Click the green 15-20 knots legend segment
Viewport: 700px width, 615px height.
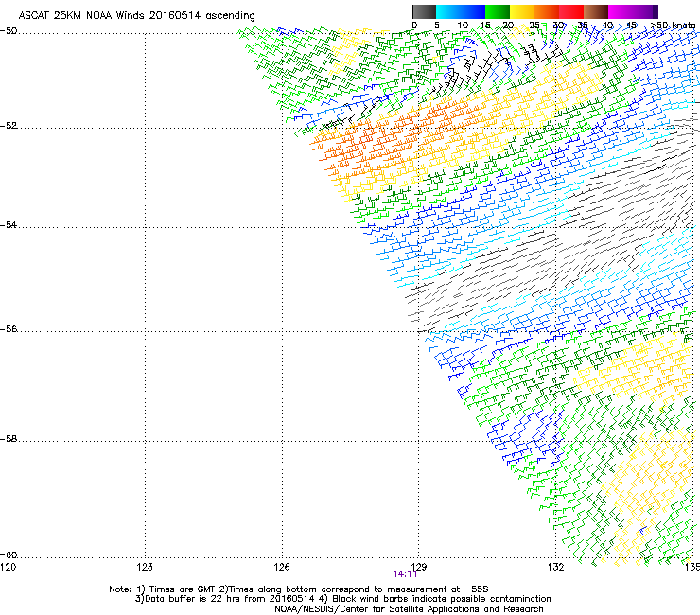498,11
